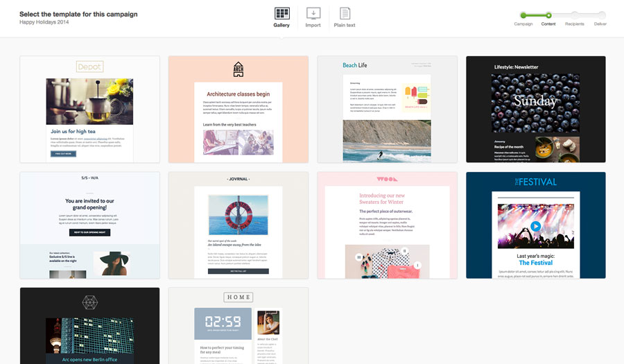Click 'Select the template for this campaign' heading
Screen dimensions: 624x364
pyautogui.click(x=78, y=14)
